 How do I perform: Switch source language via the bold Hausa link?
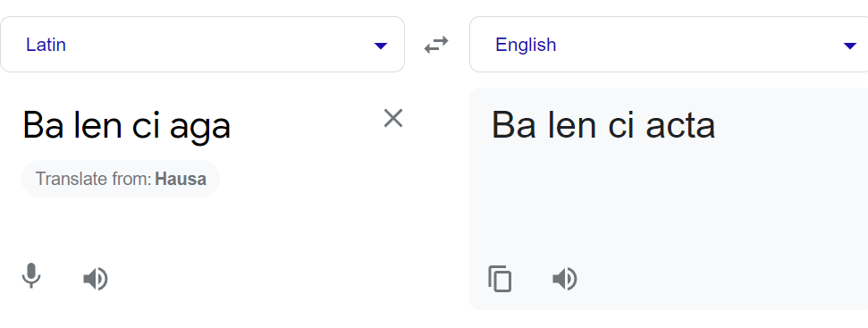pos(181,179)
